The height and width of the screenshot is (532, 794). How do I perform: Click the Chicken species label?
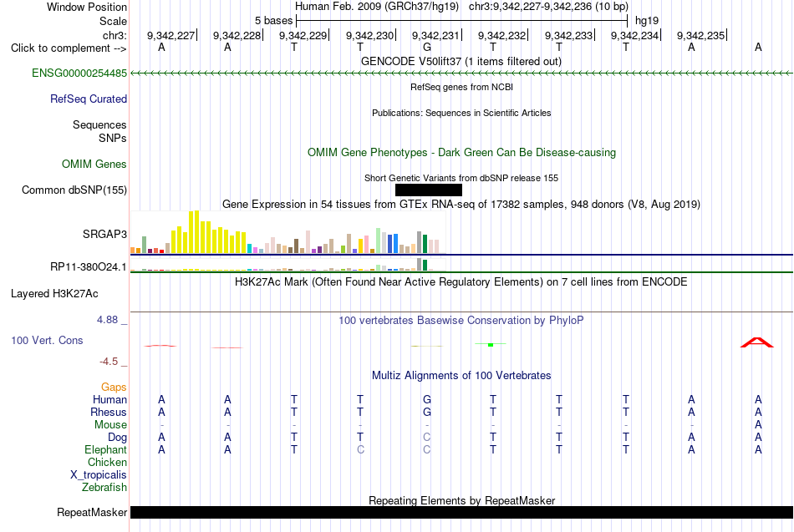107,462
